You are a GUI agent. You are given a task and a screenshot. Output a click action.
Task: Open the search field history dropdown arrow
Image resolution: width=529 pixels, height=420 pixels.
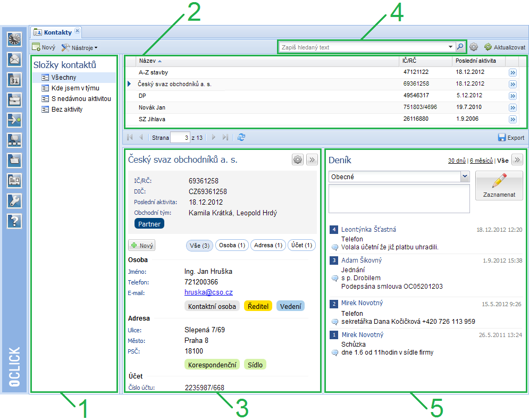[x=451, y=47]
